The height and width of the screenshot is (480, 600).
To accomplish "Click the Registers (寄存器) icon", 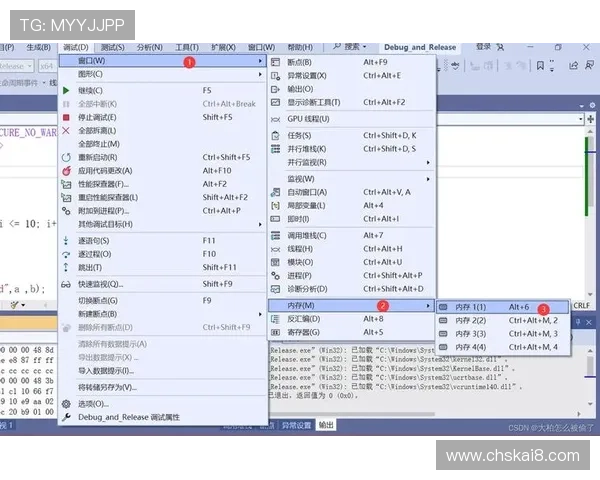I will (x=276, y=332).
